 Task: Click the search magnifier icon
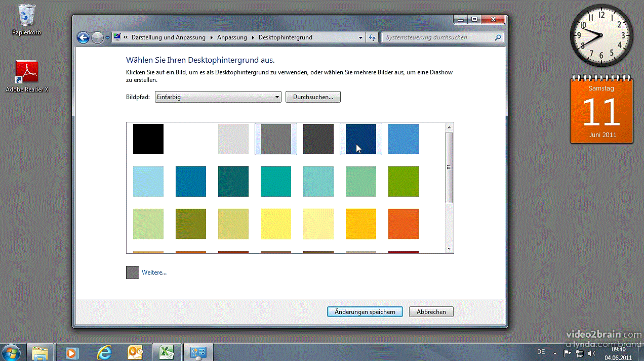[x=498, y=37]
